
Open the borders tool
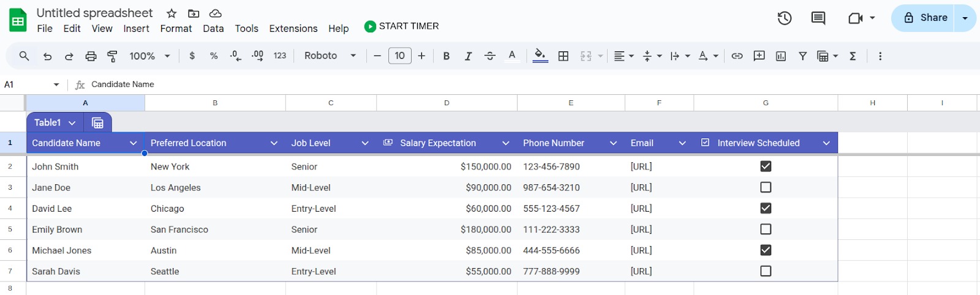click(x=563, y=56)
